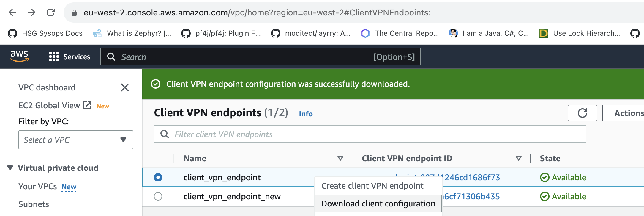Click the browser reload icon

click(51, 12)
